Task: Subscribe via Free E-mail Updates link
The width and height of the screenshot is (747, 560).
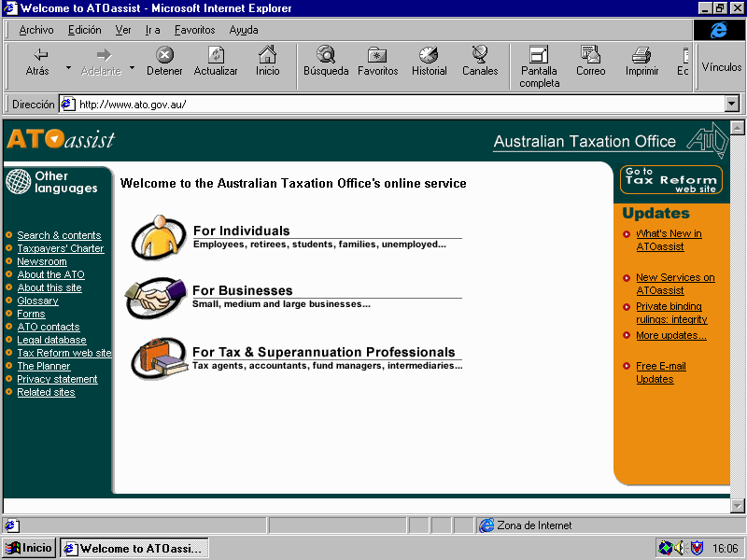Action: [x=661, y=372]
